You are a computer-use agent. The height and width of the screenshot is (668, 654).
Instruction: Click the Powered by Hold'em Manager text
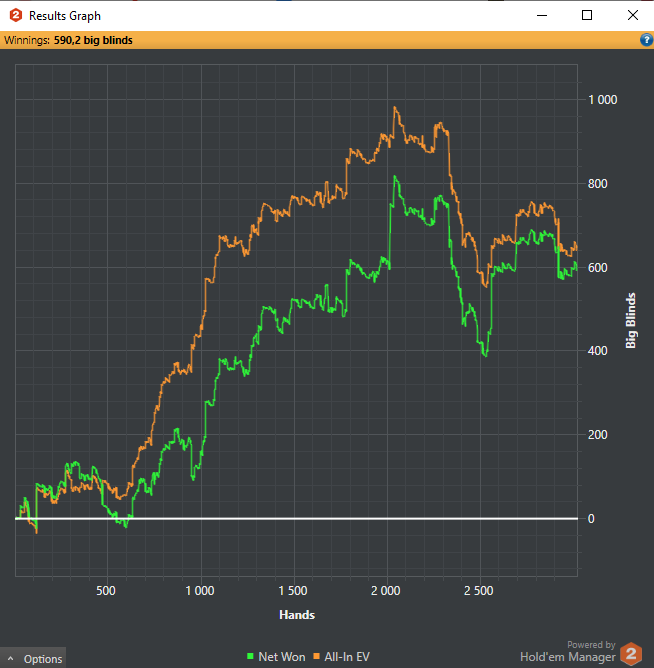point(568,652)
